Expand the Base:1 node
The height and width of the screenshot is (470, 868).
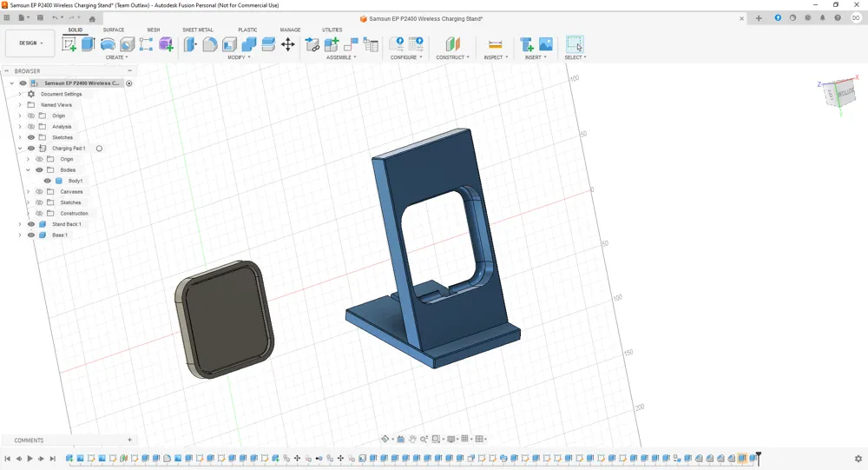pyautogui.click(x=20, y=235)
